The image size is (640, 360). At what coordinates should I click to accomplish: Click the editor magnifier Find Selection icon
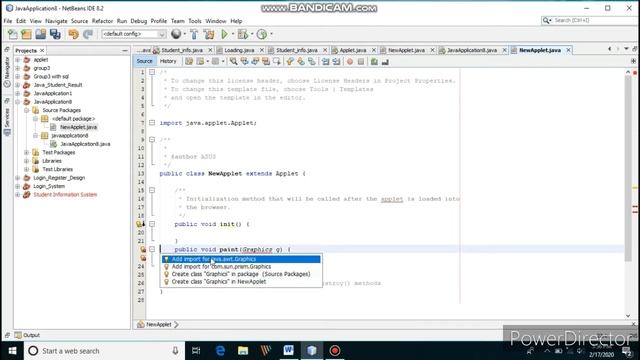coord(233,62)
